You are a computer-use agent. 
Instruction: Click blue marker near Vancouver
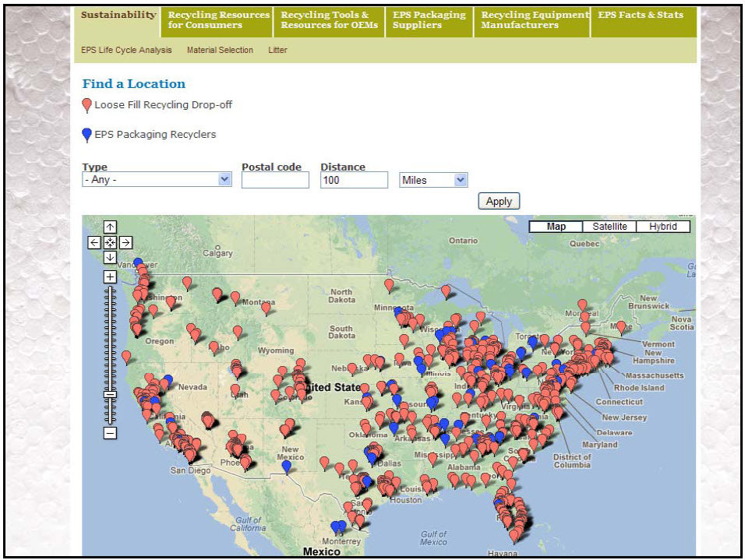click(138, 262)
